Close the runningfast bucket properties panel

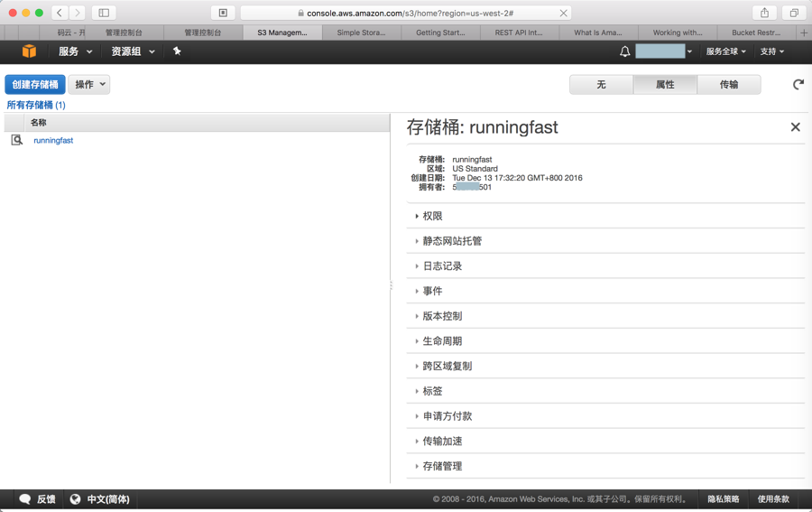coord(796,127)
